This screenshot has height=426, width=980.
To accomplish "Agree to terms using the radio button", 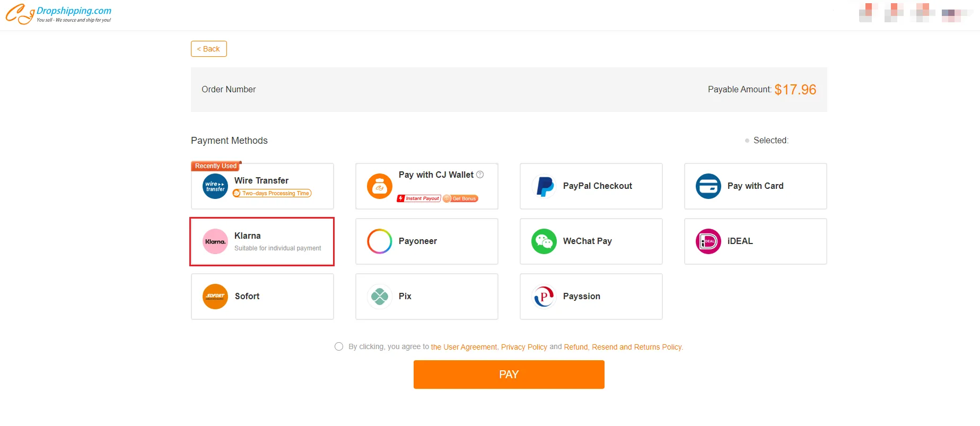I will [339, 346].
